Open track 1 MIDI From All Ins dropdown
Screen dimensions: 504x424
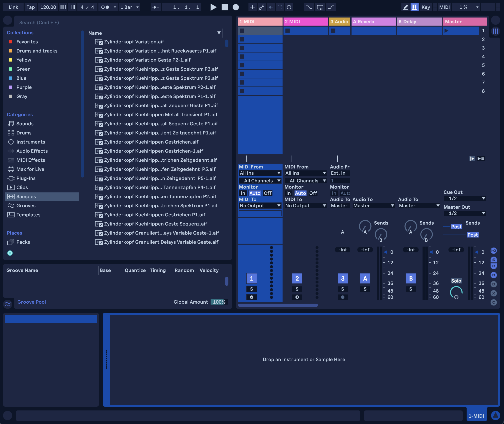click(x=260, y=173)
